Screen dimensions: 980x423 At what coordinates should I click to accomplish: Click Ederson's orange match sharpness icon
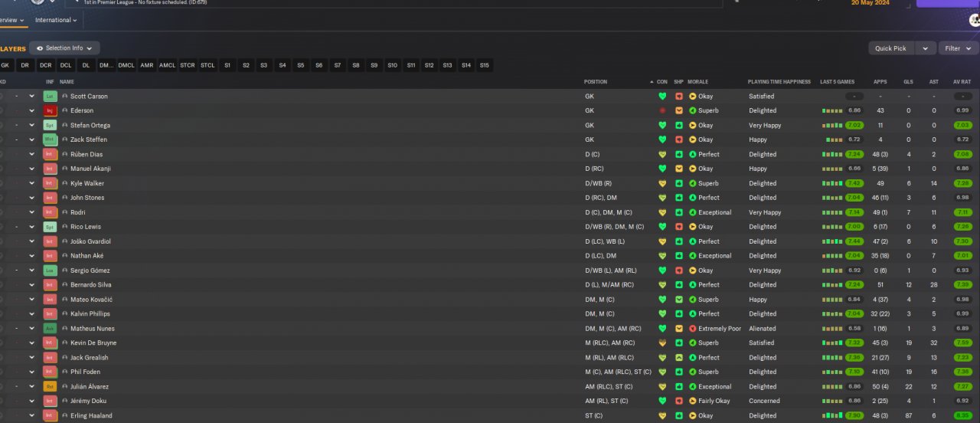[x=679, y=111]
